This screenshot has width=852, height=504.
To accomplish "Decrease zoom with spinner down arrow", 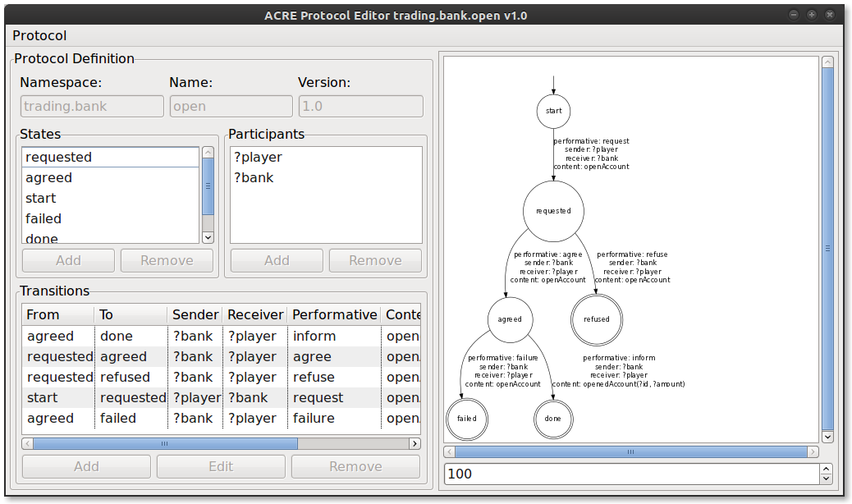I will point(827,479).
